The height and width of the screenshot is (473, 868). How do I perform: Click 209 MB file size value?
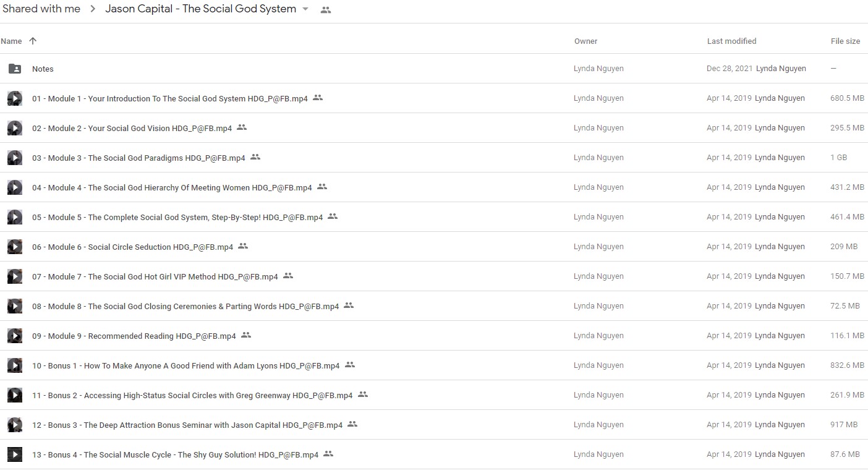click(844, 247)
